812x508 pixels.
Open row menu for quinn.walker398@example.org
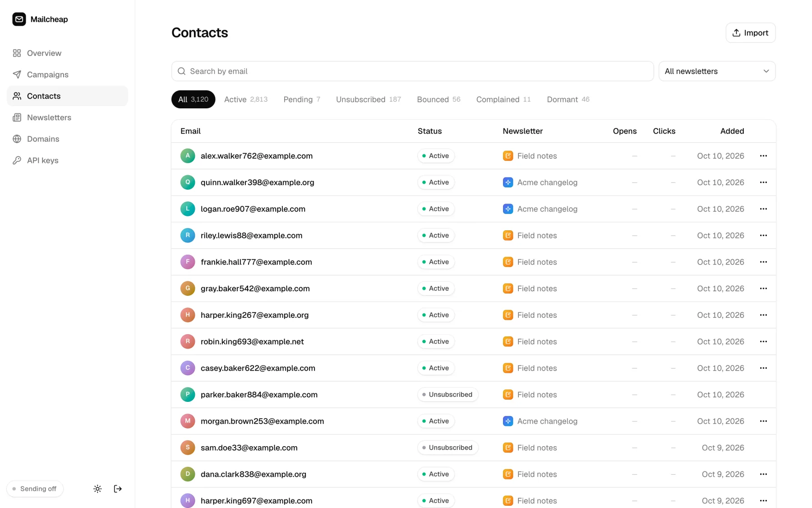point(763,182)
